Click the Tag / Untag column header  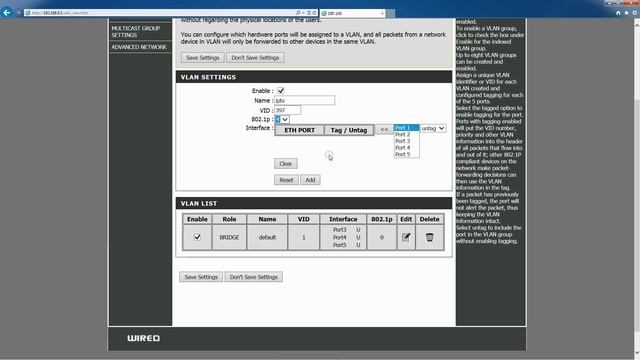click(x=349, y=130)
